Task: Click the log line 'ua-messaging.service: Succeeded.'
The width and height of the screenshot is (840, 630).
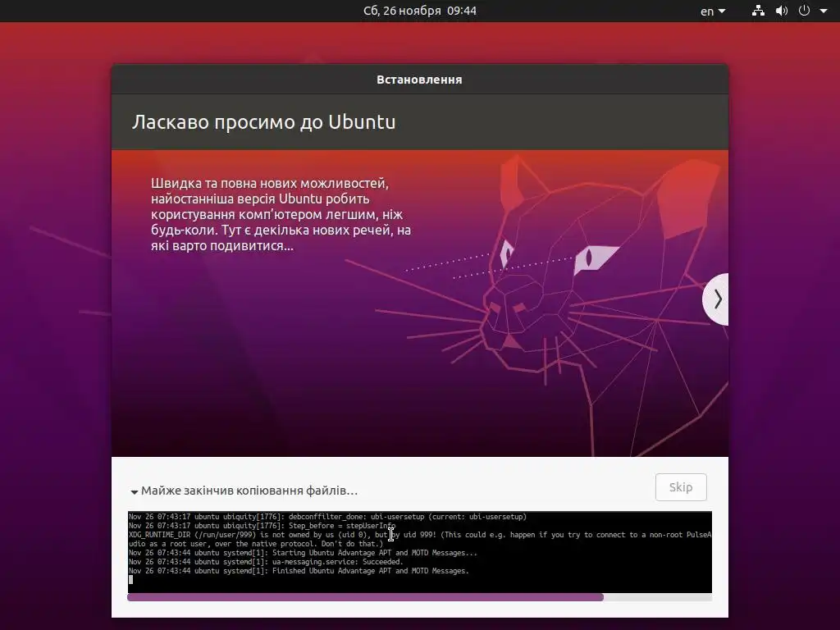Action: (266, 562)
